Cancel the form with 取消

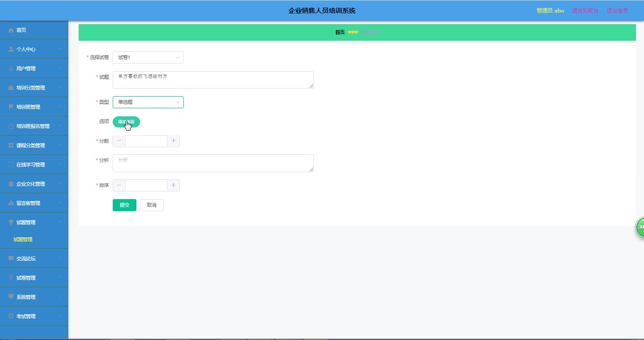click(x=152, y=205)
